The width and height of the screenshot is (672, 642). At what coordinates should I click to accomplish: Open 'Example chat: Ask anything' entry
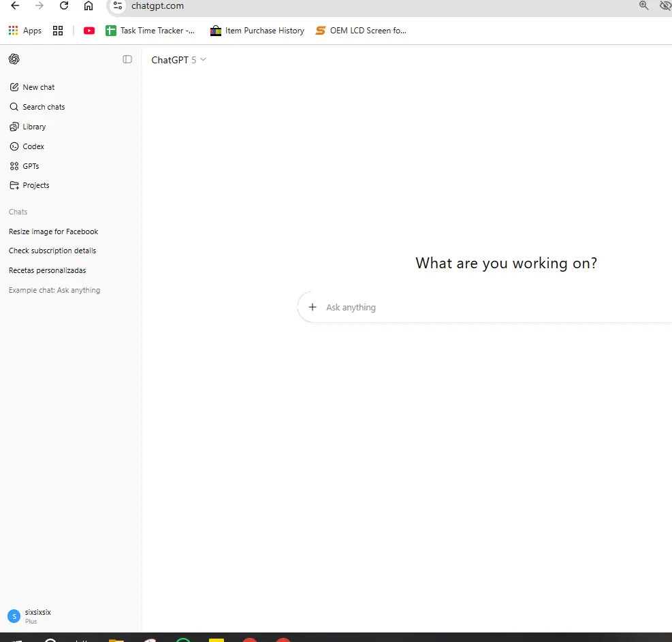pyautogui.click(x=54, y=290)
